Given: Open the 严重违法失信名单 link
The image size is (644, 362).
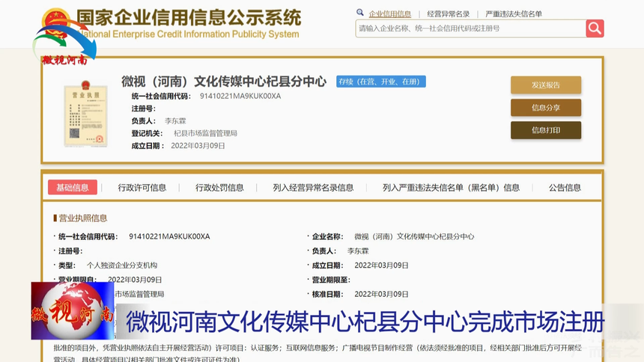Looking at the screenshot, I should point(514,14).
